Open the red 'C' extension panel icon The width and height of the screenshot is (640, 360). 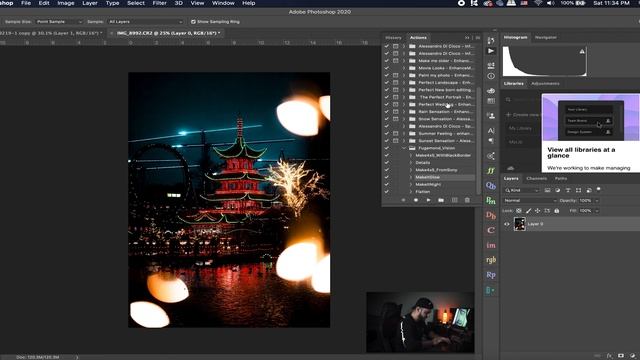point(491,230)
